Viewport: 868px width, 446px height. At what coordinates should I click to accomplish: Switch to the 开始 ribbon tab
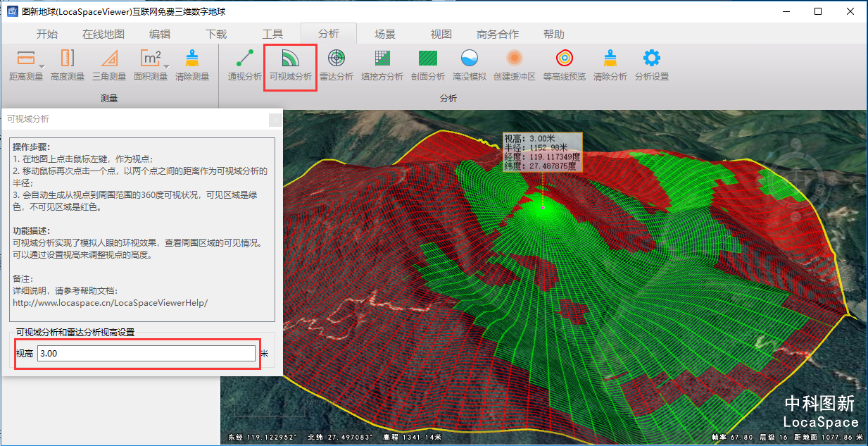click(x=47, y=34)
